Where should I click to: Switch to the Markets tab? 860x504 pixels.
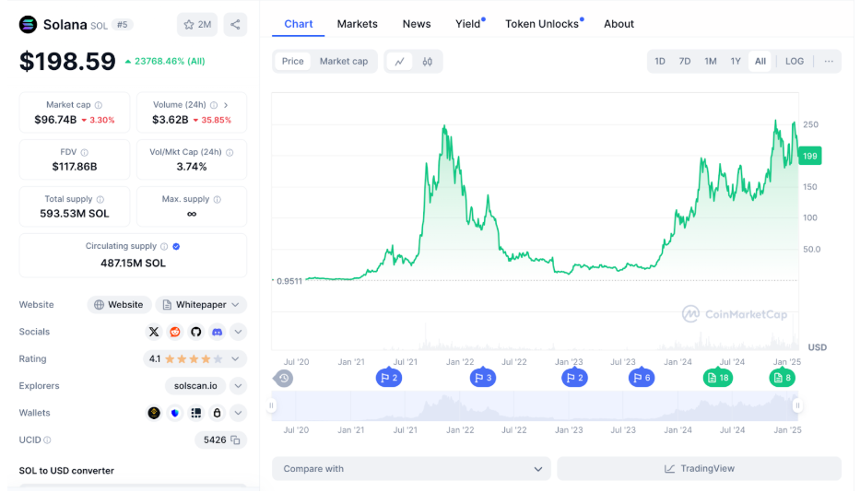(x=357, y=24)
